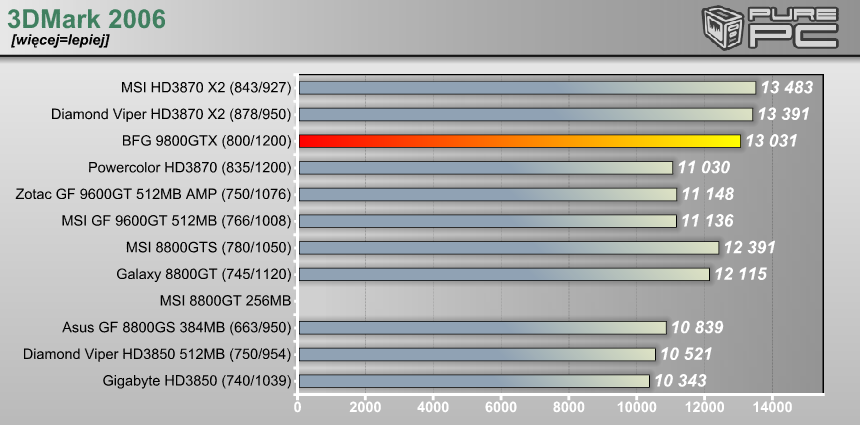Click the 2000 axis tick label

tap(365, 407)
